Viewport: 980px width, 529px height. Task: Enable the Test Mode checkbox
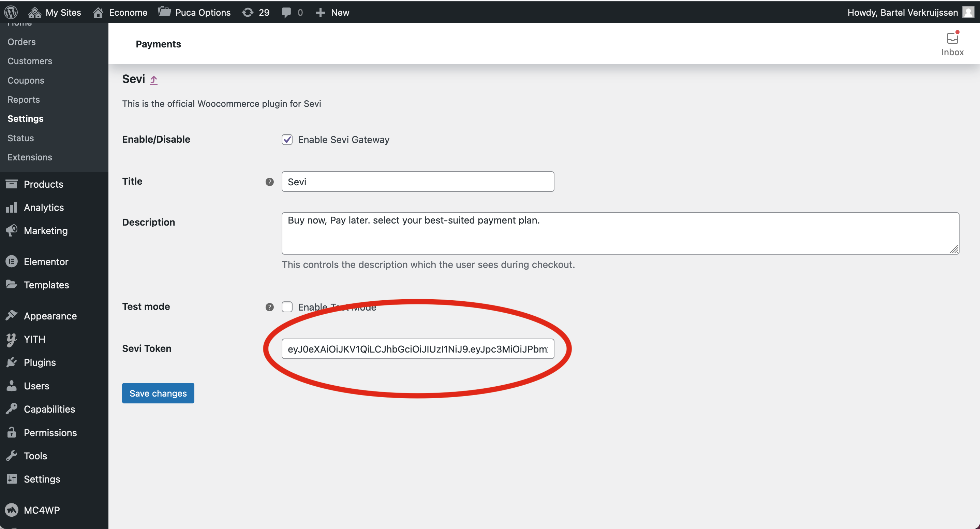(287, 306)
